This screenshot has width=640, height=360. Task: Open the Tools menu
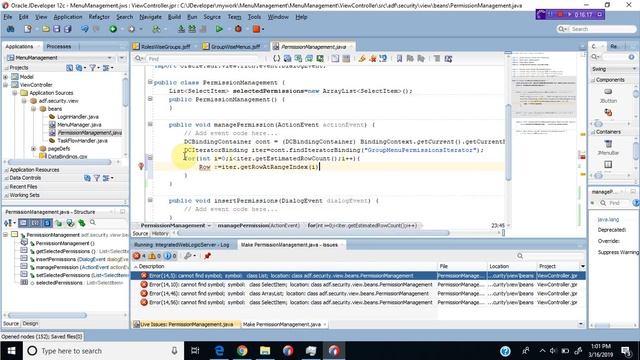[x=254, y=17]
